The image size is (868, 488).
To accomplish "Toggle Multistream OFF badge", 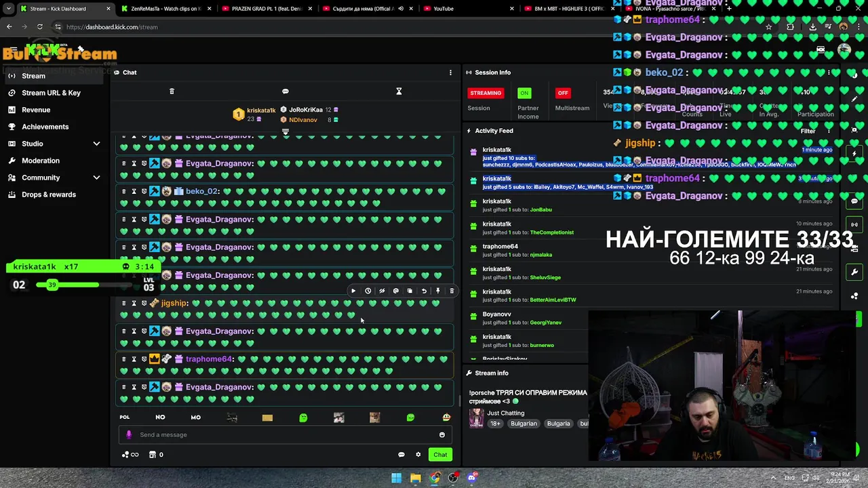I will (563, 93).
